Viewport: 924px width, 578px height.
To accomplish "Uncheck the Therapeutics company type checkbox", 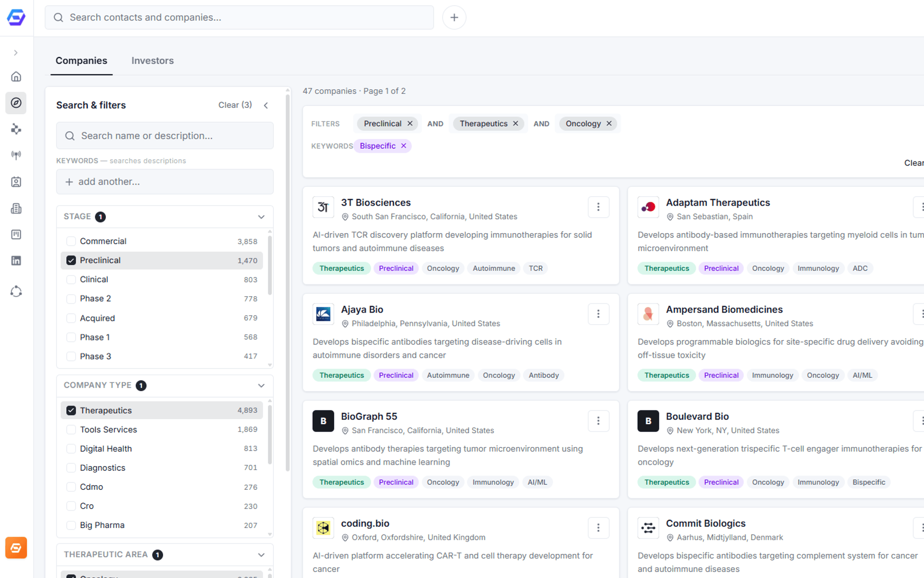I will [71, 410].
